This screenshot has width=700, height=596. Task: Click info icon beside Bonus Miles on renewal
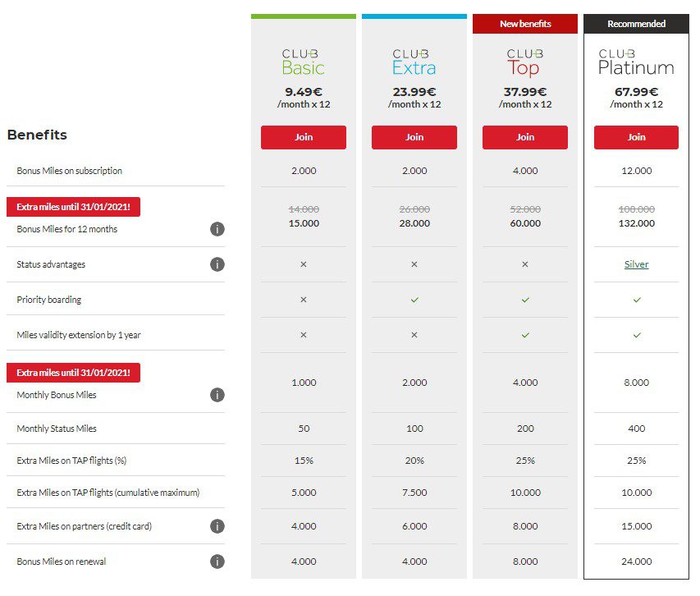(217, 562)
